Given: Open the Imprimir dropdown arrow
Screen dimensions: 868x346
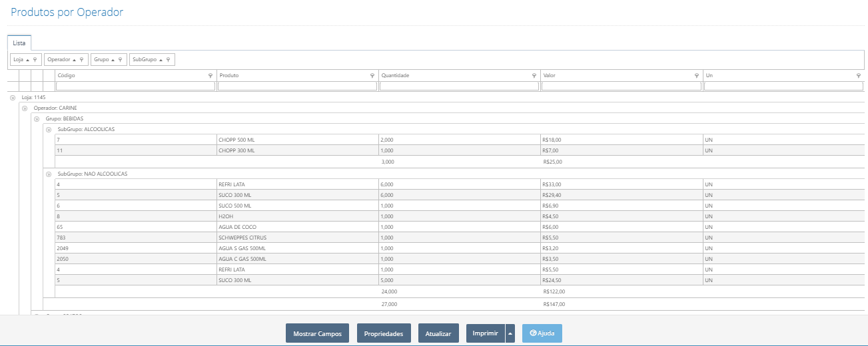Looking at the screenshot, I should point(510,333).
